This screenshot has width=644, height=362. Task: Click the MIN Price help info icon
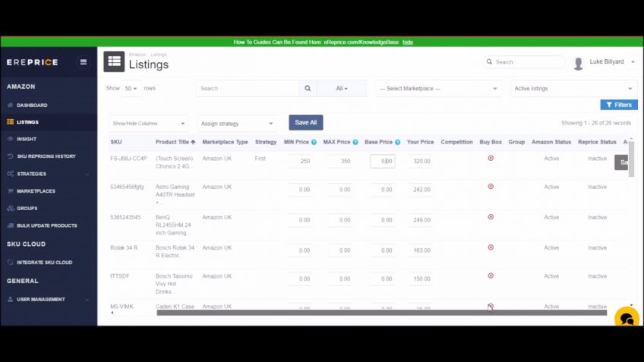[314, 143]
